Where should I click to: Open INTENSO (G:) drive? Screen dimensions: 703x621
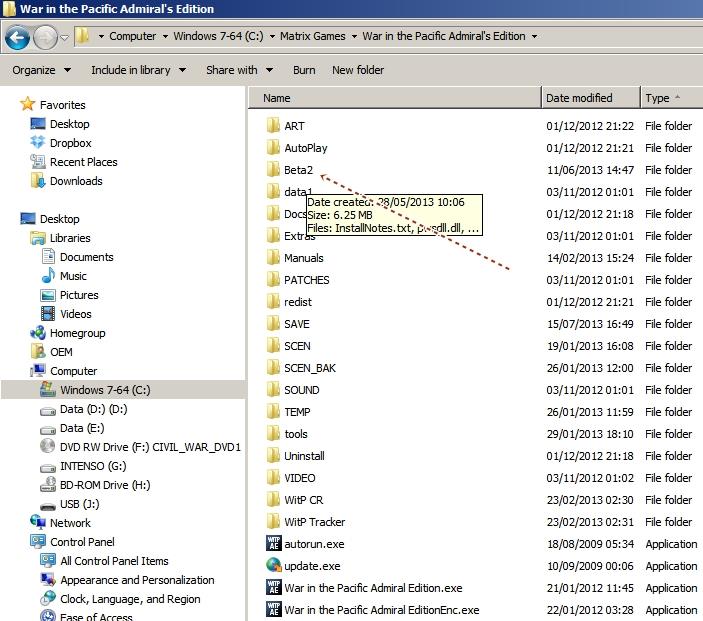83,466
